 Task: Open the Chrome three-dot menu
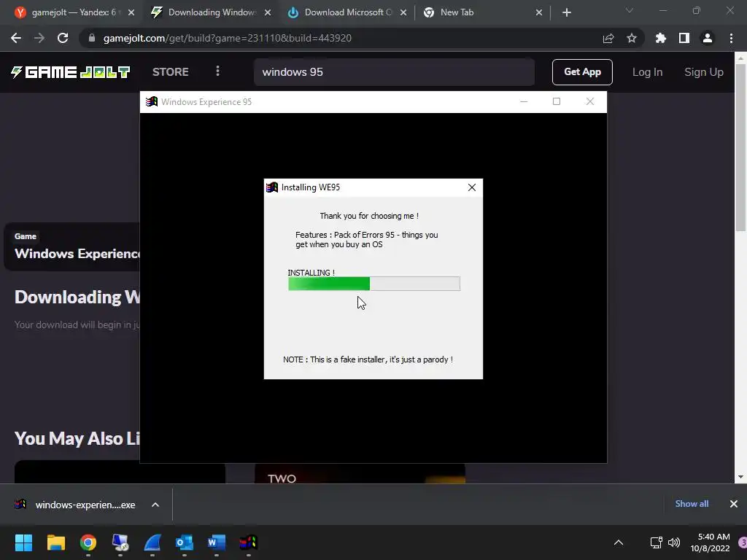(731, 38)
